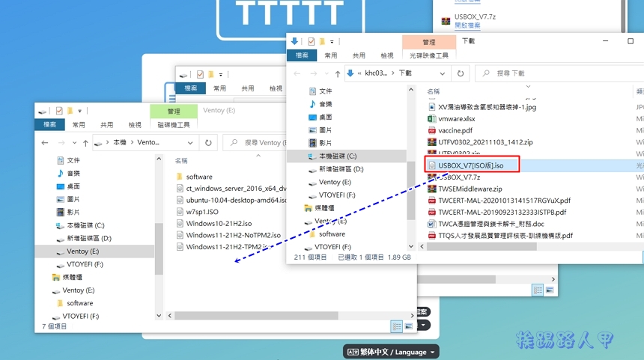Open quick access toolbar dropdown in 下載 window

click(332, 41)
